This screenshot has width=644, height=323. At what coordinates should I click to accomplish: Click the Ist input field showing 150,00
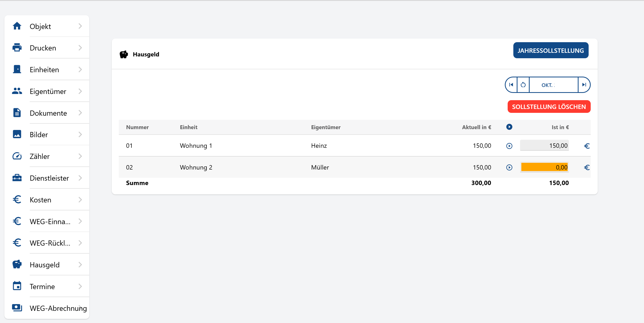coord(544,145)
